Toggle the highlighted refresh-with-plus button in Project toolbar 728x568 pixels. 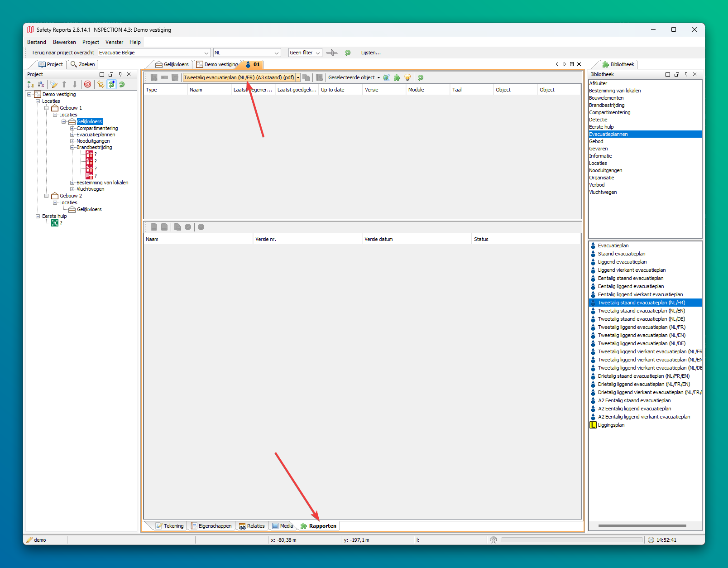coord(111,84)
